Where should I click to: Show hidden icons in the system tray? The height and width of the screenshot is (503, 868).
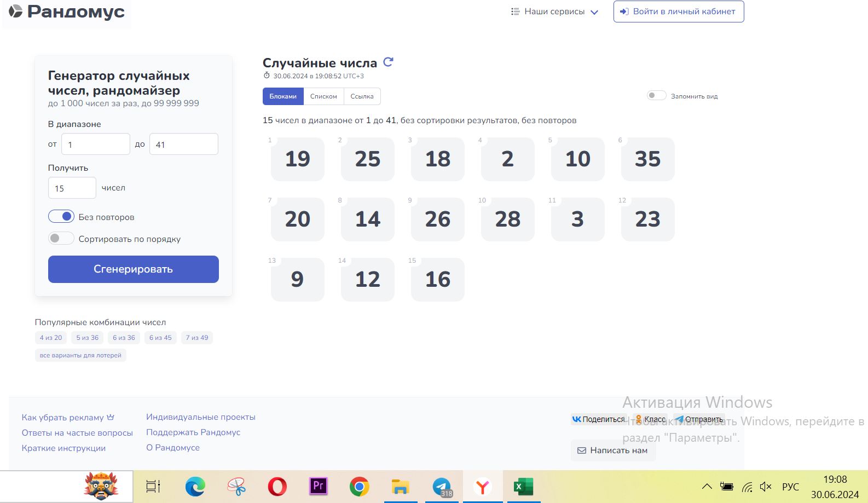(707, 486)
